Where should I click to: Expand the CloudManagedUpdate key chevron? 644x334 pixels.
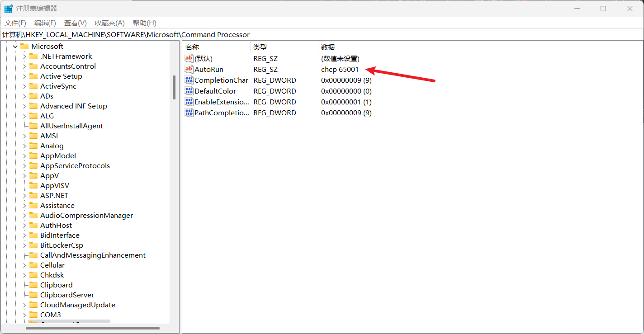(x=24, y=305)
